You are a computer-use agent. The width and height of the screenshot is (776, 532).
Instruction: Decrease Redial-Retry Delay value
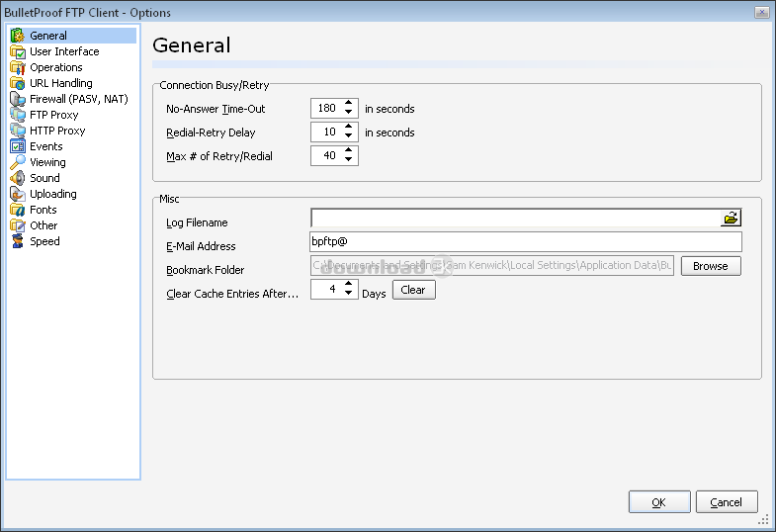pos(348,136)
